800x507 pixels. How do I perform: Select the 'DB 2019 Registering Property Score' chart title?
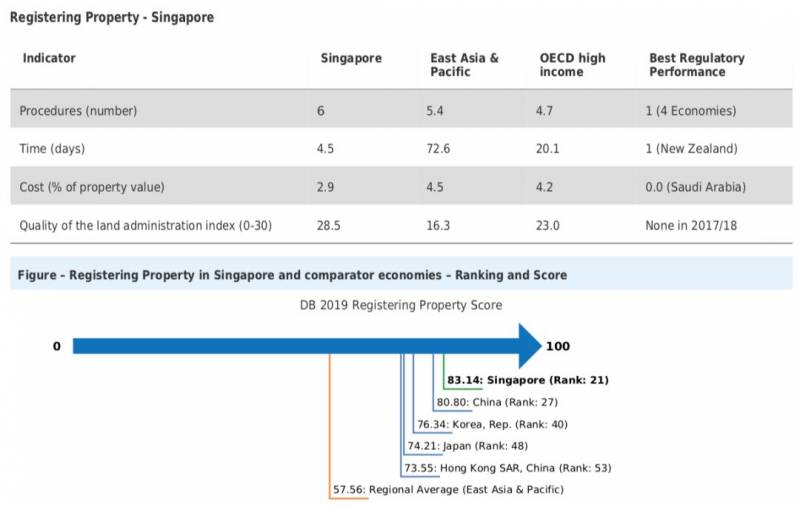click(401, 304)
